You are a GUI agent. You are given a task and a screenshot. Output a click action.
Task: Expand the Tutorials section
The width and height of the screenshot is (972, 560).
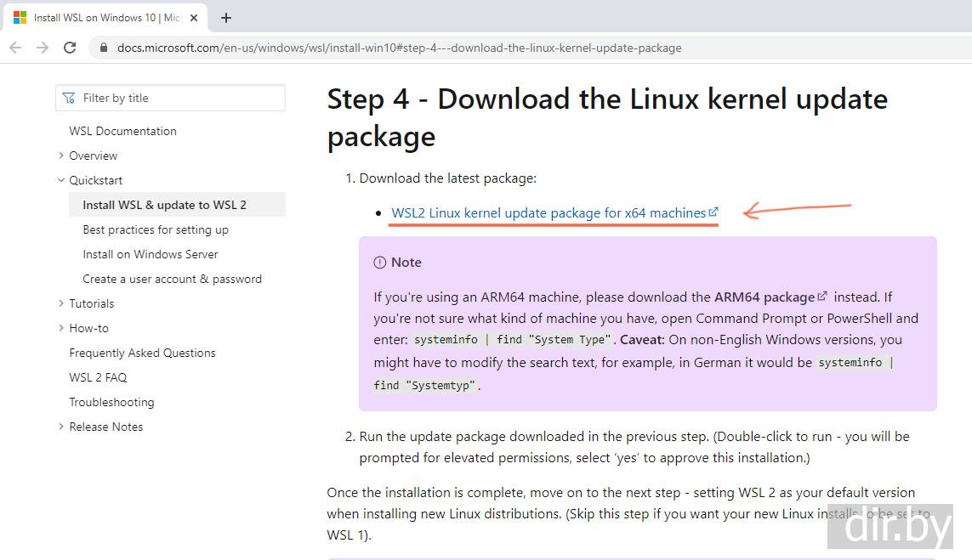coord(61,303)
